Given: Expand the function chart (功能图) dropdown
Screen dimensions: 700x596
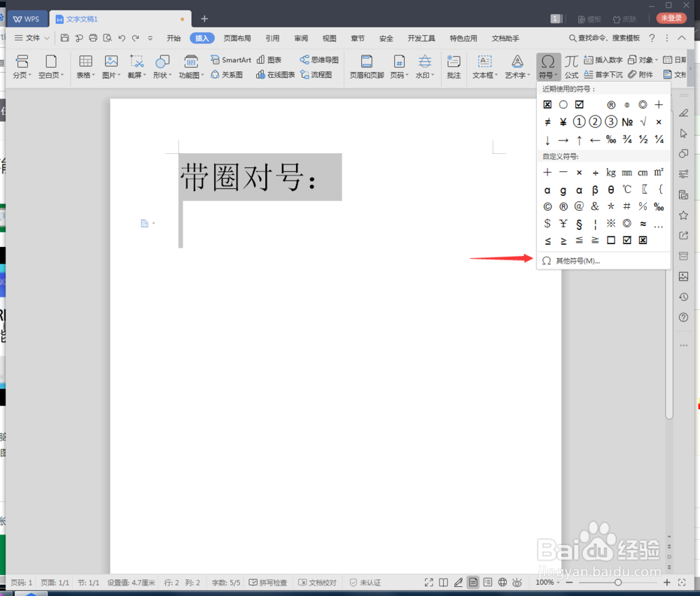Looking at the screenshot, I should pyautogui.click(x=202, y=75).
